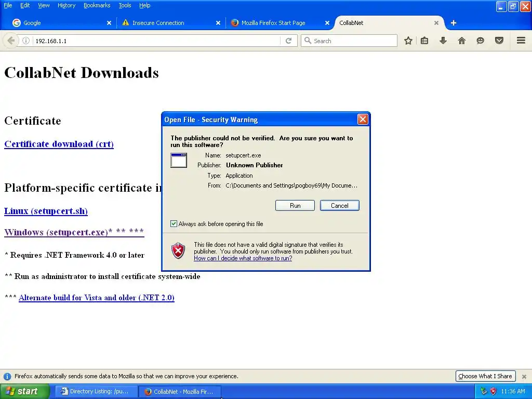The height and width of the screenshot is (399, 532).
Task: Open the Hello chat smiley icon
Action: point(480,41)
